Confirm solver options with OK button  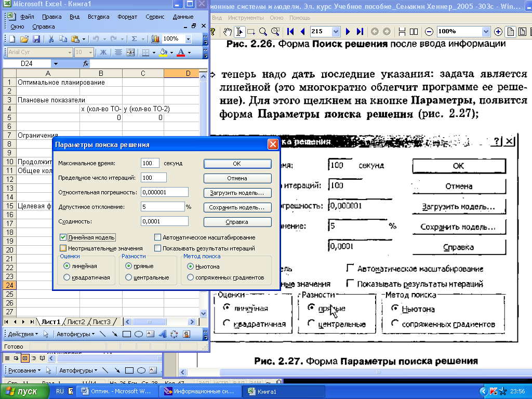tap(237, 164)
